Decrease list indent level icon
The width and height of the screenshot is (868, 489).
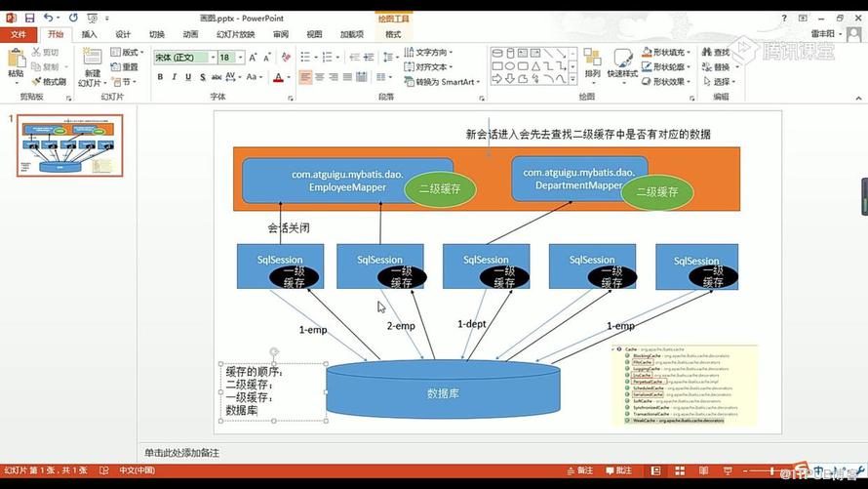click(355, 57)
